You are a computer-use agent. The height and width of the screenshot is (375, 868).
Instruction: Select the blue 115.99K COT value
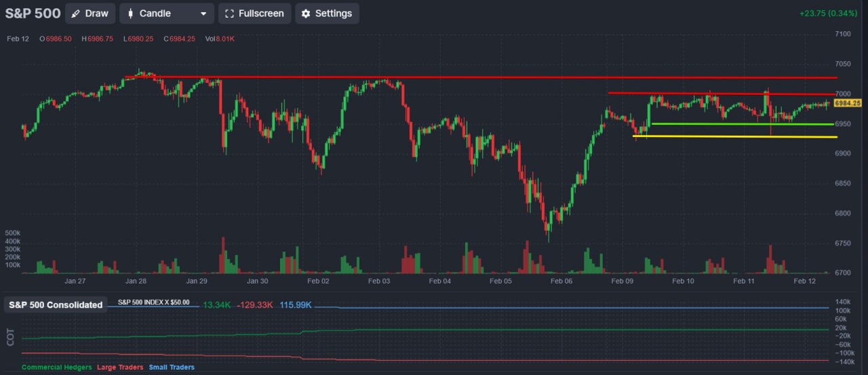pyautogui.click(x=296, y=305)
